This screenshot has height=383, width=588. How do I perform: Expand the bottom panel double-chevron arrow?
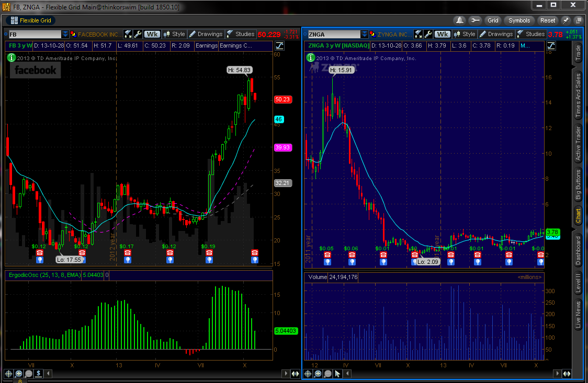(20, 381)
